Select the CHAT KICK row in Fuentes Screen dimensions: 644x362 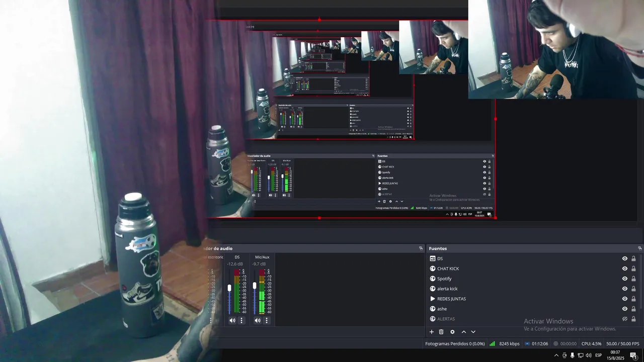coord(532,268)
